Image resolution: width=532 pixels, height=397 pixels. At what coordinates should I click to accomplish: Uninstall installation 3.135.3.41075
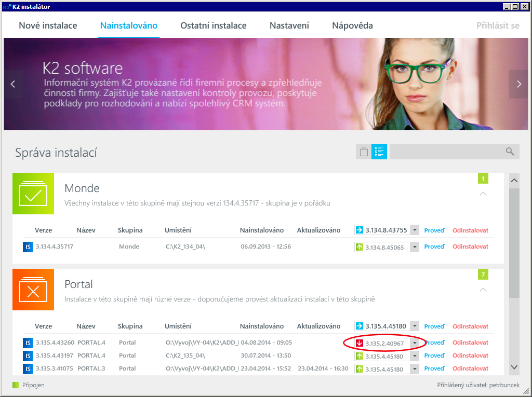pyautogui.click(x=470, y=368)
